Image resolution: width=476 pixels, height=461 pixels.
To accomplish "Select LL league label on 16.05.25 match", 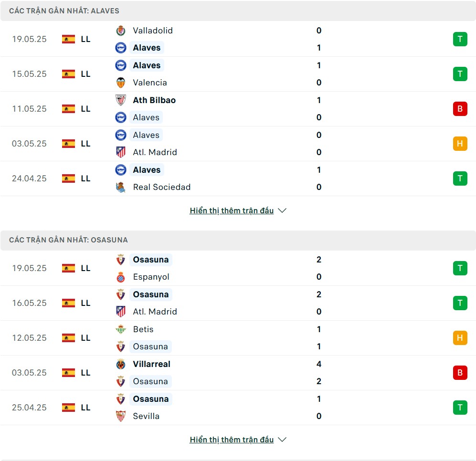I will 85,303.
